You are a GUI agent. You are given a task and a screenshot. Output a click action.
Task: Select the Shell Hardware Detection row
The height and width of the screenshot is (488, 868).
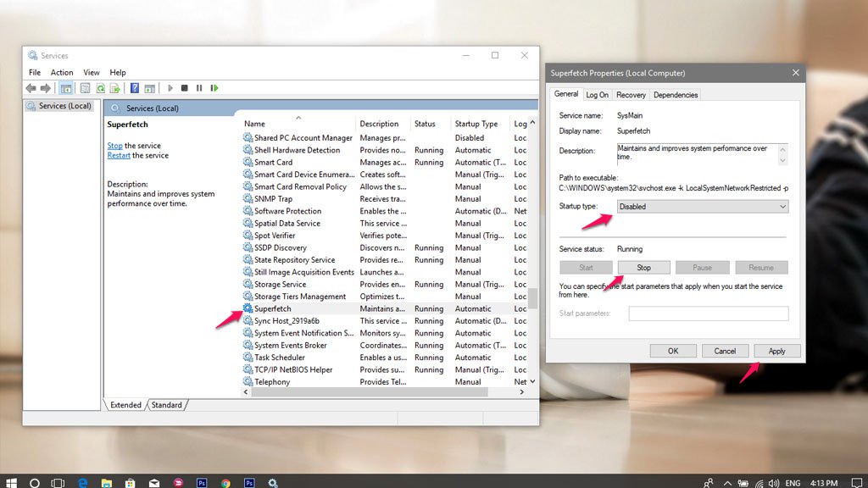385,150
